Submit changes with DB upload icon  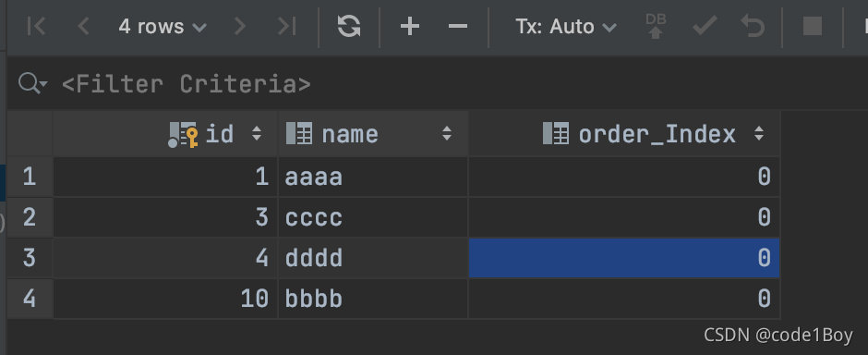point(656,26)
